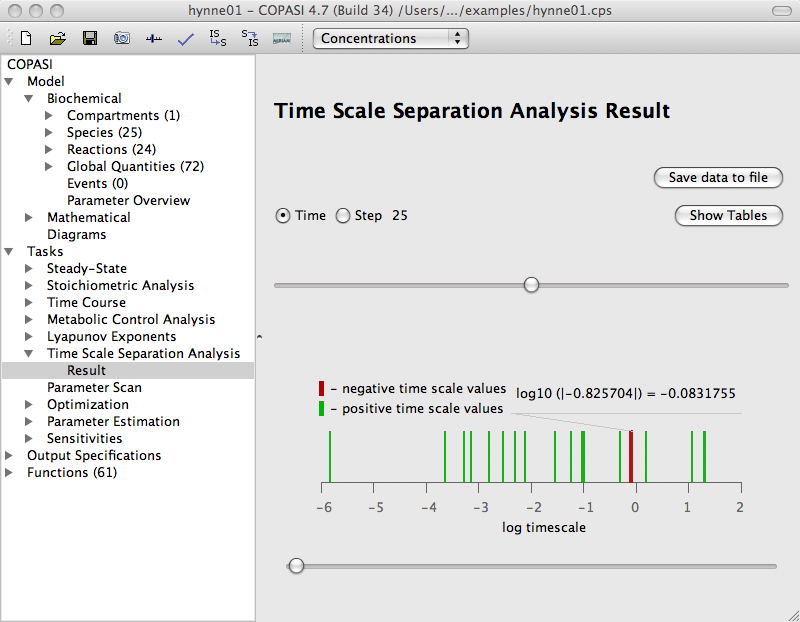Click the panel splitter collapse arrow

tap(259, 337)
